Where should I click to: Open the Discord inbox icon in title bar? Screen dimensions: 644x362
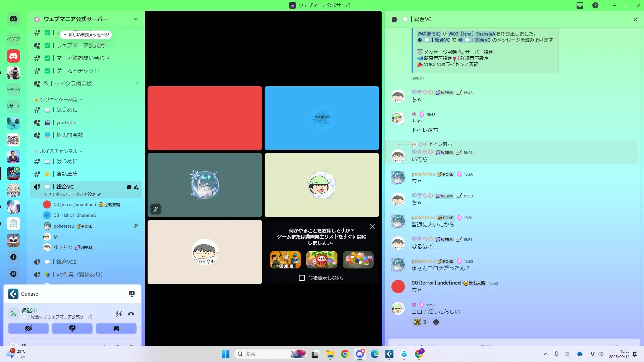pyautogui.click(x=580, y=5)
